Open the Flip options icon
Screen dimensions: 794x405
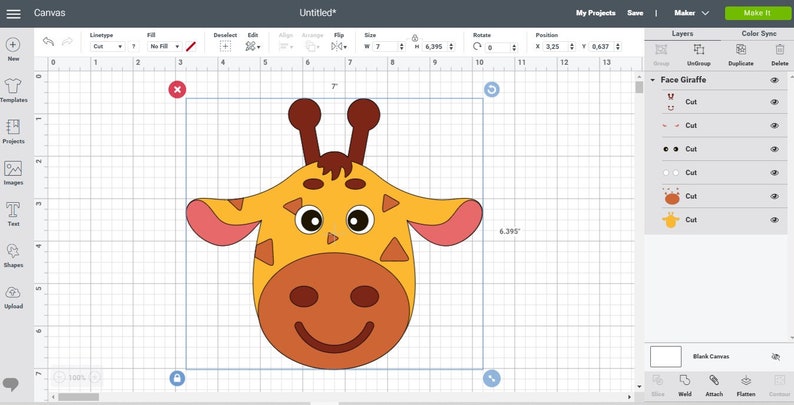point(339,46)
